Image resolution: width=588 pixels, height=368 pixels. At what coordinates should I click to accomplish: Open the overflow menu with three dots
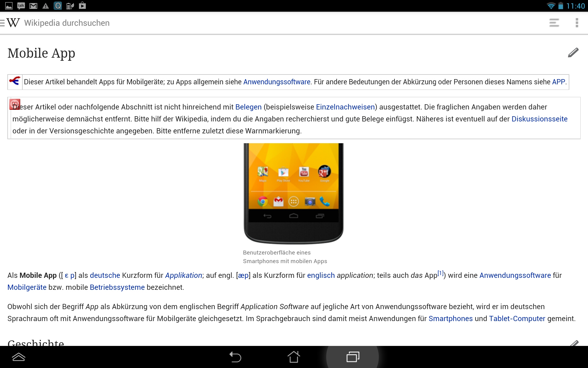577,23
